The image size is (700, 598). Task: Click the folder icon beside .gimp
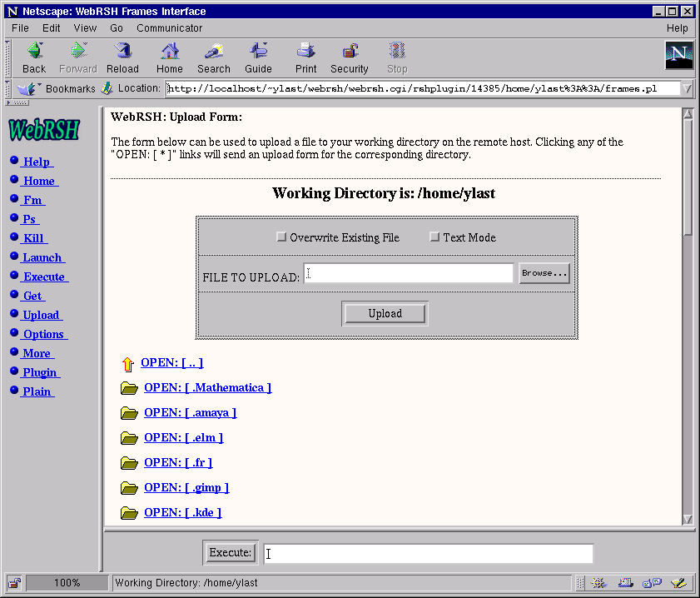pyautogui.click(x=129, y=488)
